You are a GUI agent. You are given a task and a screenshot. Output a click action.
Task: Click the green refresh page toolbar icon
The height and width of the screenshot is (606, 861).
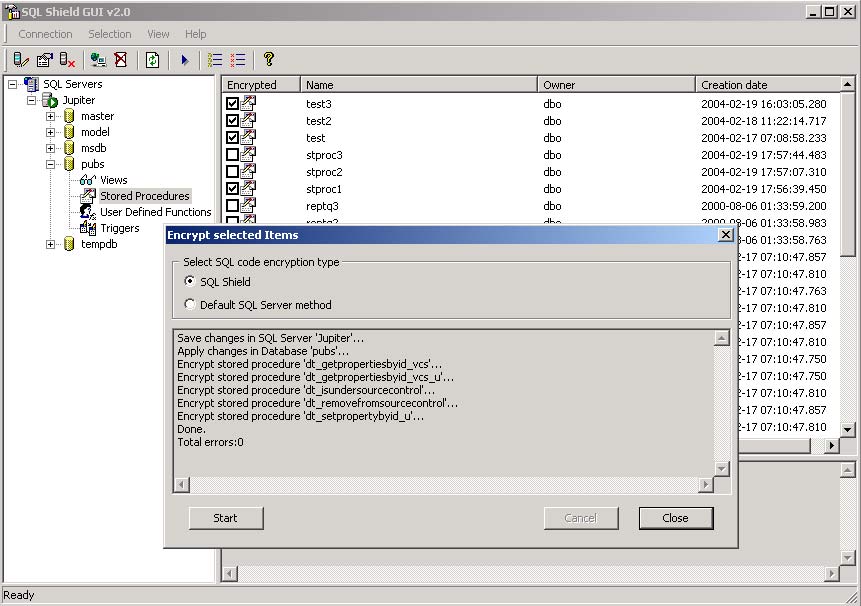pos(152,60)
